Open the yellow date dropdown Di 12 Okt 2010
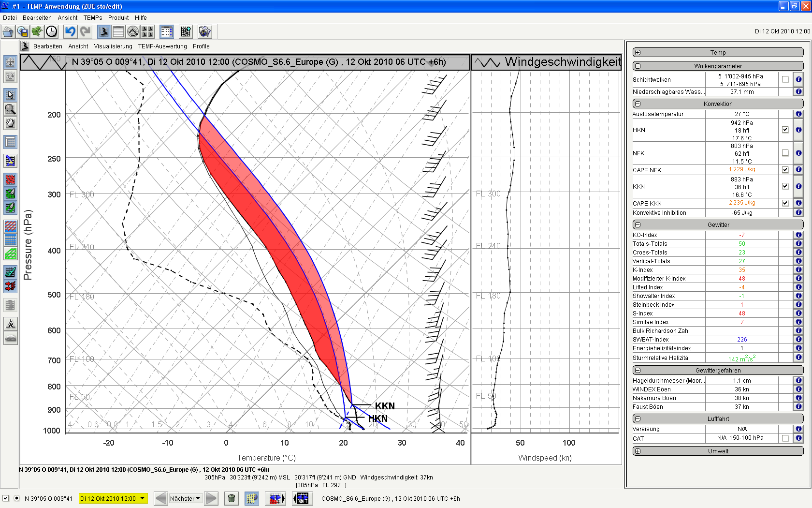Viewport: 812px width, 508px height. [x=142, y=498]
